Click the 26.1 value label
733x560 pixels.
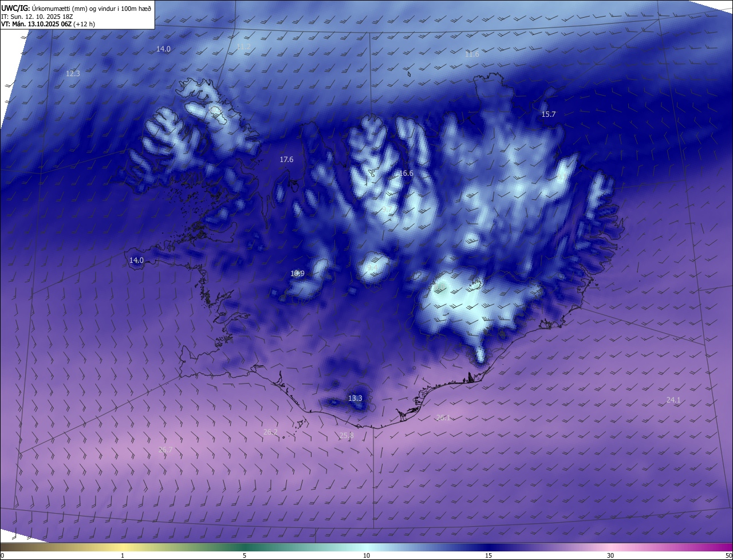pyautogui.click(x=443, y=417)
